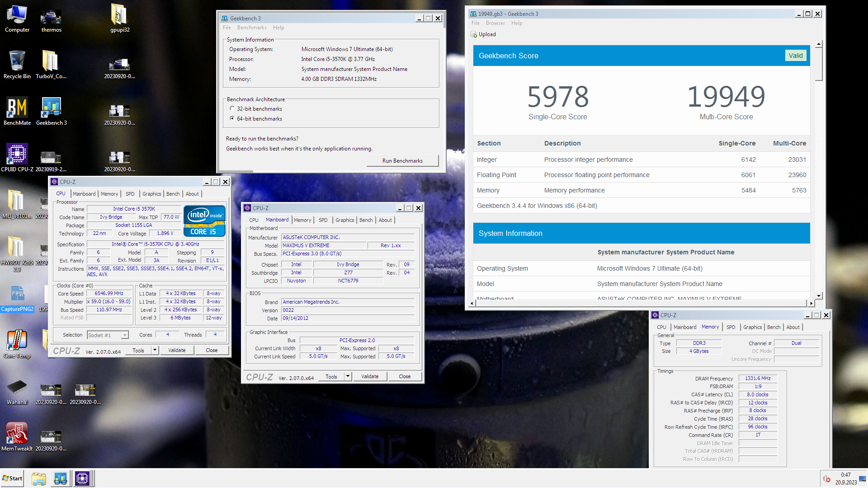This screenshot has width=868, height=488.
Task: Open the gpupi32 folder icon
Action: 120,19
